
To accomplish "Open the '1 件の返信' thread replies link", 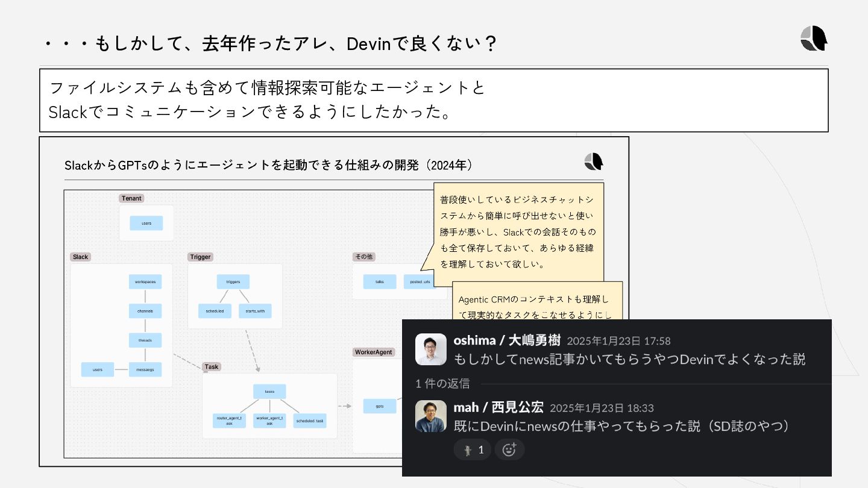I will 442,383.
